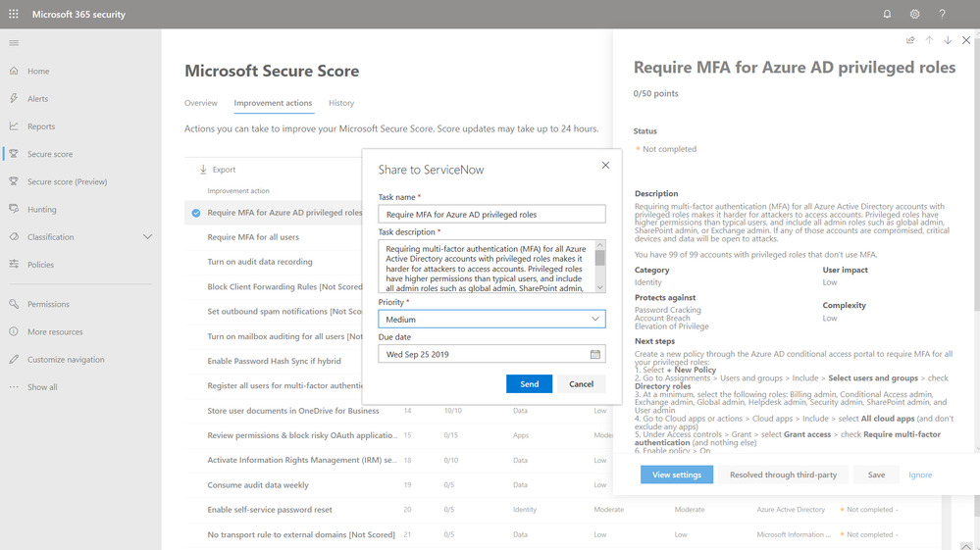Open the notifications bell

[x=887, y=14]
